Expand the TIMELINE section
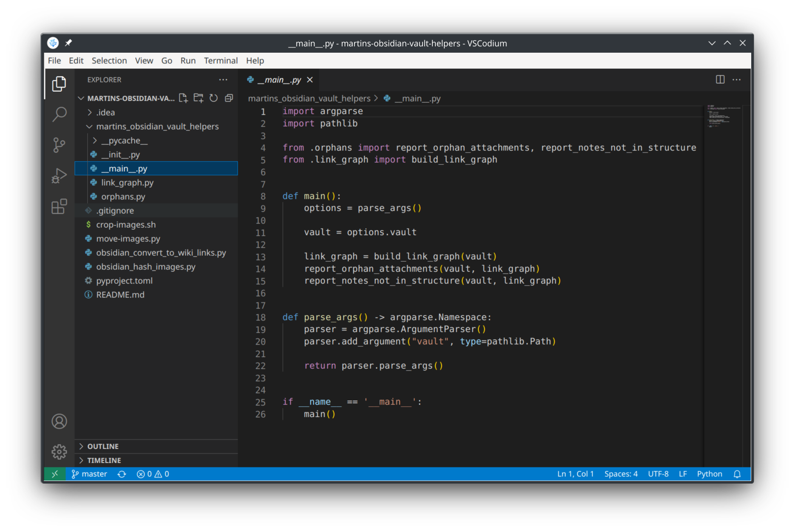The image size is (795, 532). (x=104, y=460)
